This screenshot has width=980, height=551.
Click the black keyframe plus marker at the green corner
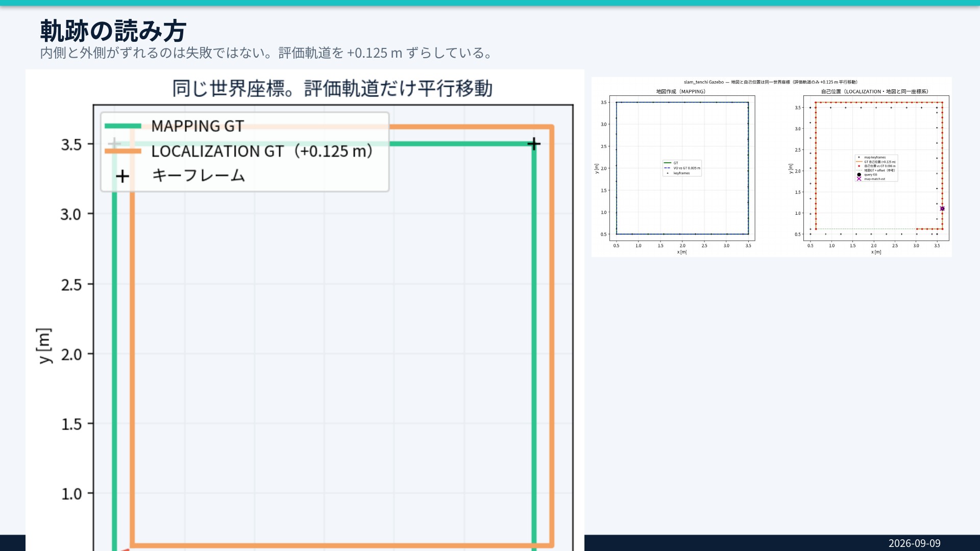coord(534,144)
